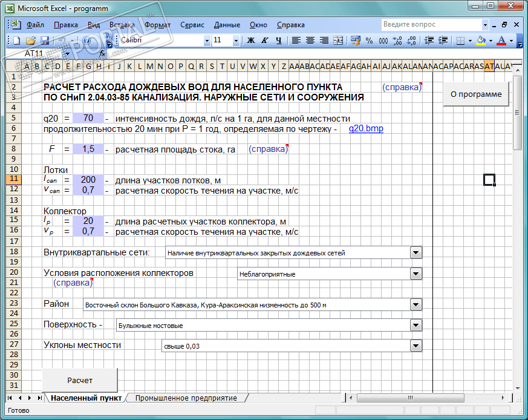Open the font name dropdown Calibri
The width and height of the screenshot is (528, 420).
click(207, 41)
